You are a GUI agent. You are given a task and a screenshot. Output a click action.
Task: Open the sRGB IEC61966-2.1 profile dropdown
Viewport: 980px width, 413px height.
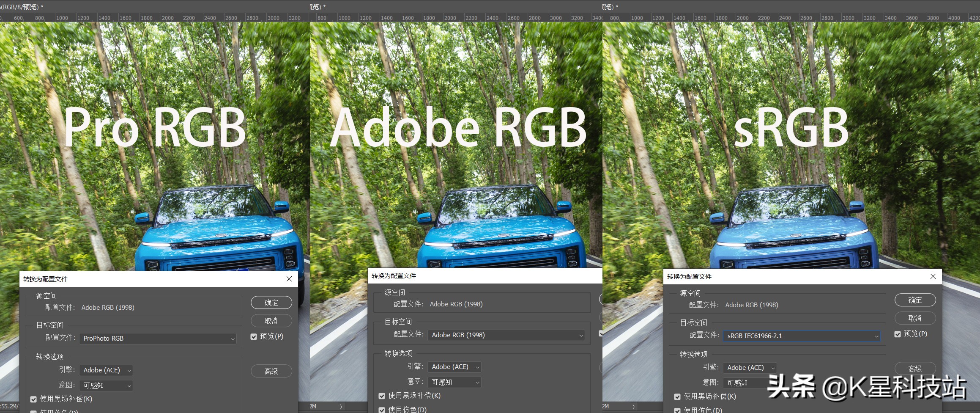tap(802, 336)
